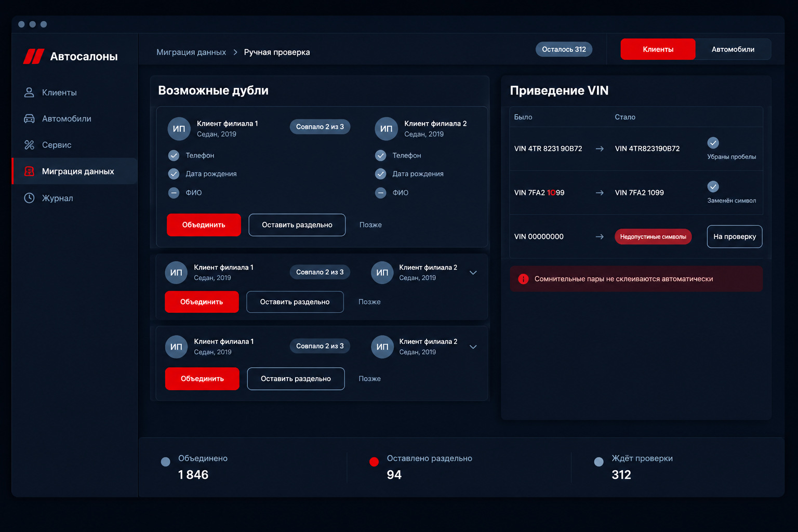Click the Сервис tools icon in sidebar

coord(29,145)
